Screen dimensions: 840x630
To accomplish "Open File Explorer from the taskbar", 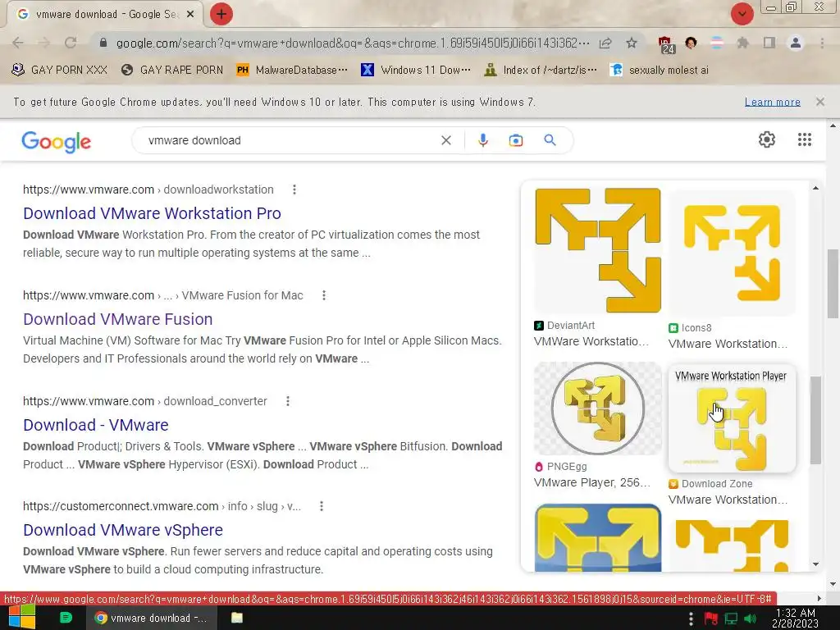I will (x=237, y=618).
